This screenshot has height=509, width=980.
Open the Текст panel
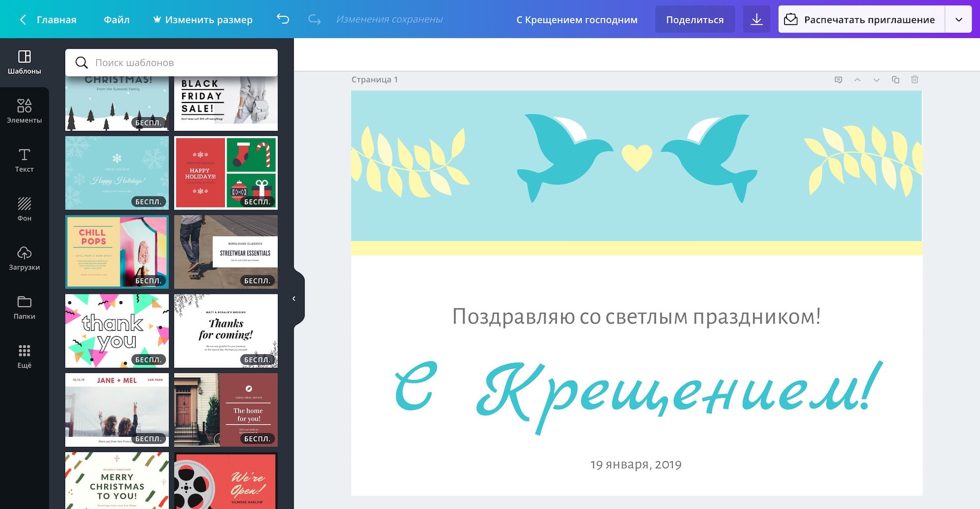pyautogui.click(x=24, y=160)
